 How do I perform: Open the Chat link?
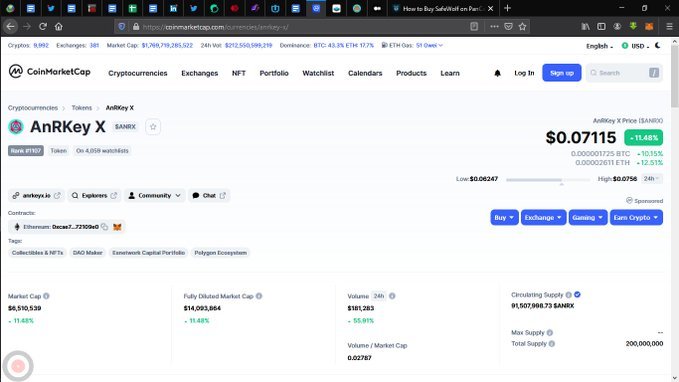point(209,195)
